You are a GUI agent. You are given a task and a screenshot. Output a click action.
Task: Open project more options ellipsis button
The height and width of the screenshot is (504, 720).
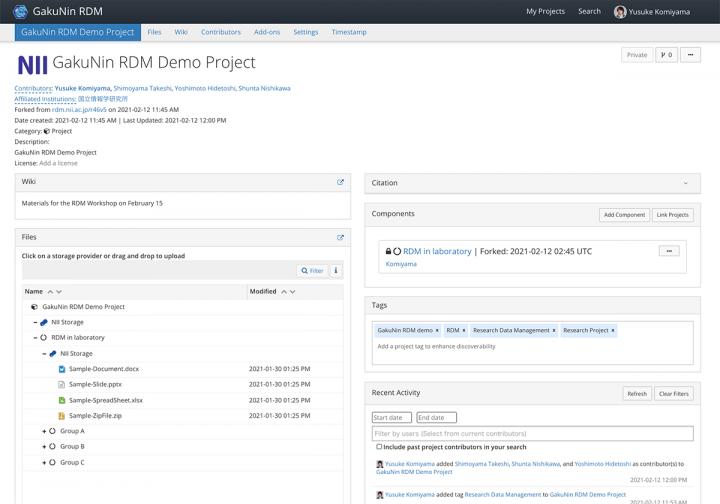click(690, 55)
